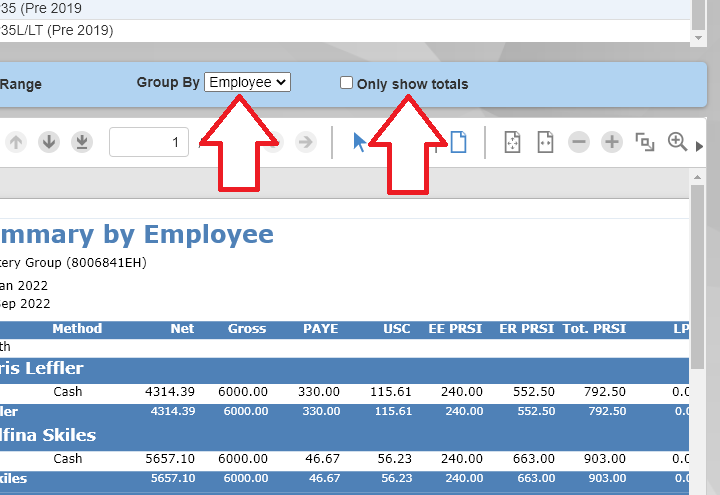Click the zoom out minus button

[579, 142]
